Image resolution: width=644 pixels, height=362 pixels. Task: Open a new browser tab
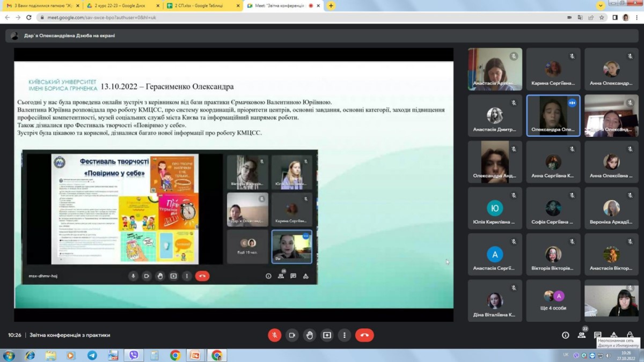coord(331,5)
